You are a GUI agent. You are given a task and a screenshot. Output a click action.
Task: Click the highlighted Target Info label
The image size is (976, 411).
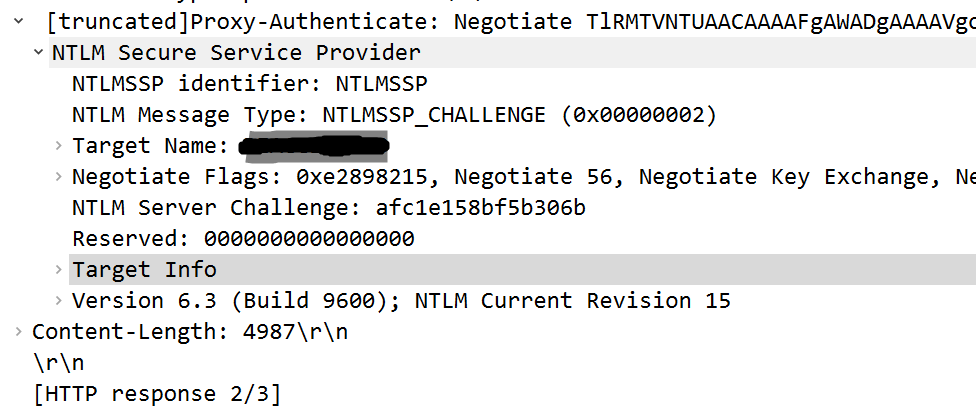pyautogui.click(x=144, y=270)
